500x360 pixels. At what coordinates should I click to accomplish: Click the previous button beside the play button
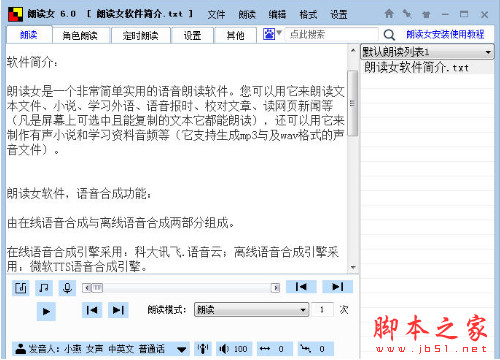[x=92, y=310]
